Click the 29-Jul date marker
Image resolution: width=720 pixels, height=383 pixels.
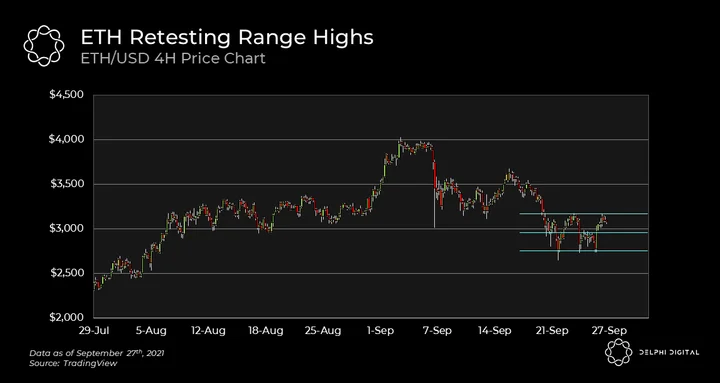(94, 331)
